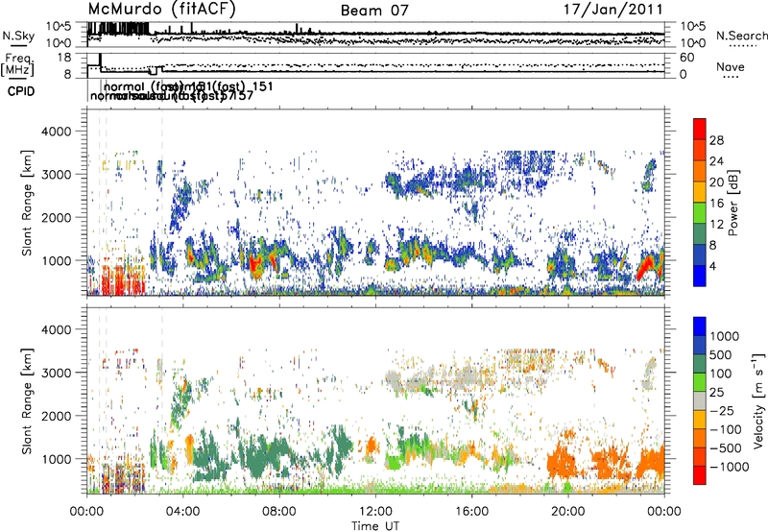
Task: Pick the light green 12-16 dB Power colorbar segment
Action: (x=700, y=213)
